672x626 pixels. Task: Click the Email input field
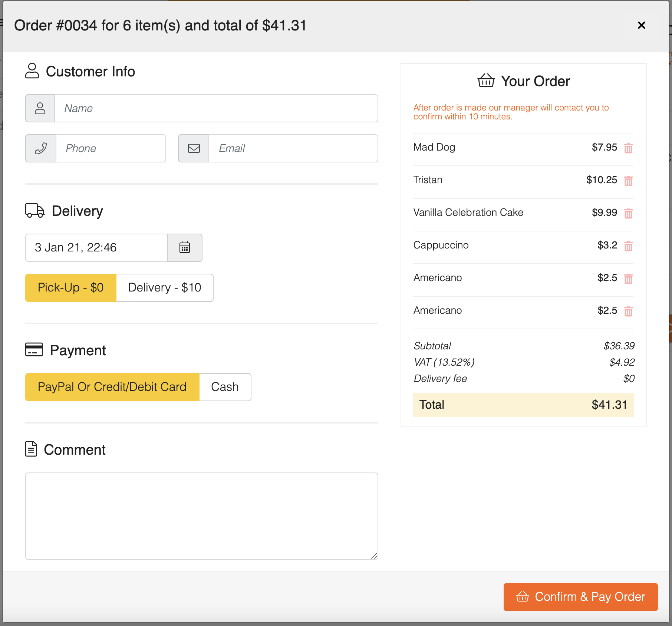tap(293, 148)
